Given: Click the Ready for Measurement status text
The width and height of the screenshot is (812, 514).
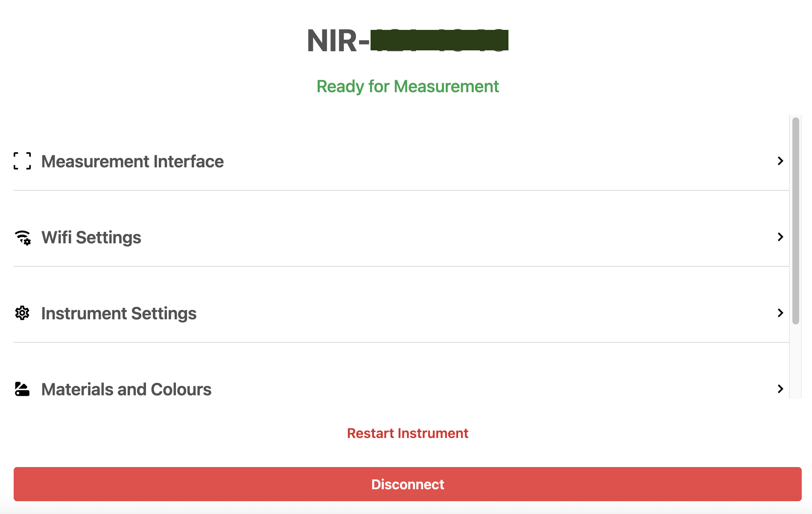Looking at the screenshot, I should 407,87.
